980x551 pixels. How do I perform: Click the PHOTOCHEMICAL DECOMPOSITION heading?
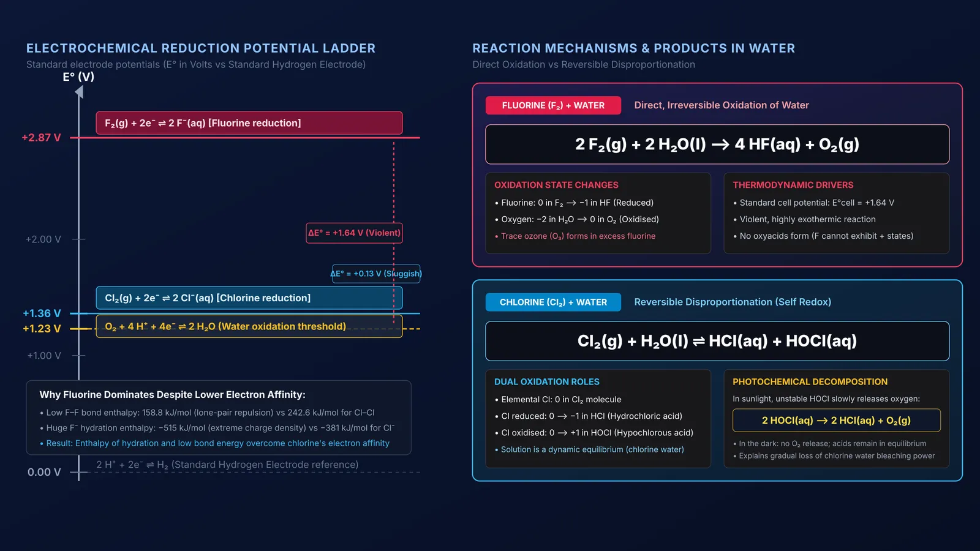pos(810,381)
